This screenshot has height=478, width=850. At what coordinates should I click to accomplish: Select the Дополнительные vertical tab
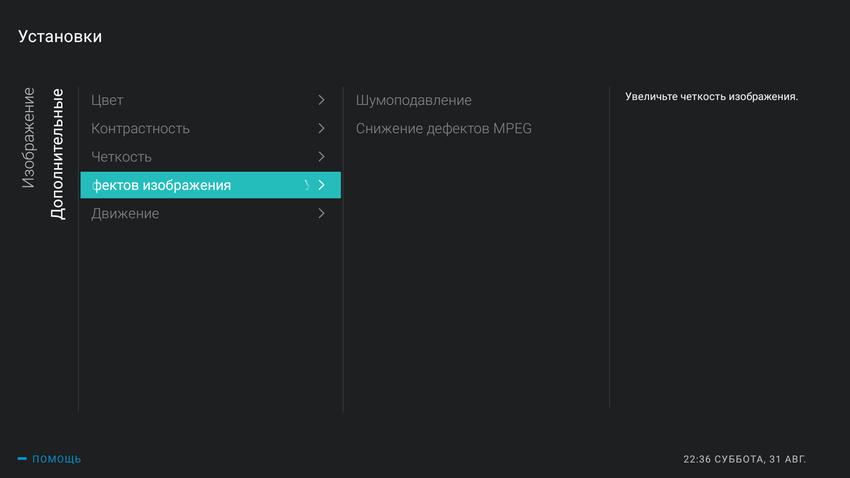pos(58,154)
